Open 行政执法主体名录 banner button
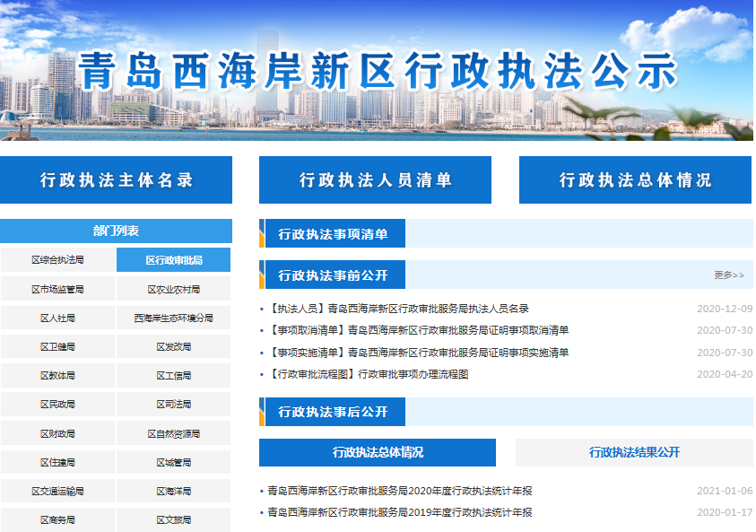 pos(117,180)
